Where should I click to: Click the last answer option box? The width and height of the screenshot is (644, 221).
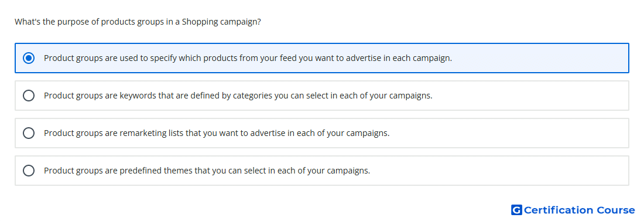322,171
